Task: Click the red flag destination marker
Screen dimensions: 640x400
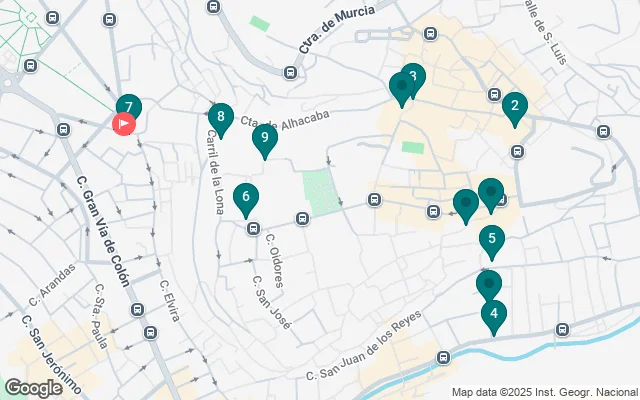Action: point(124,123)
